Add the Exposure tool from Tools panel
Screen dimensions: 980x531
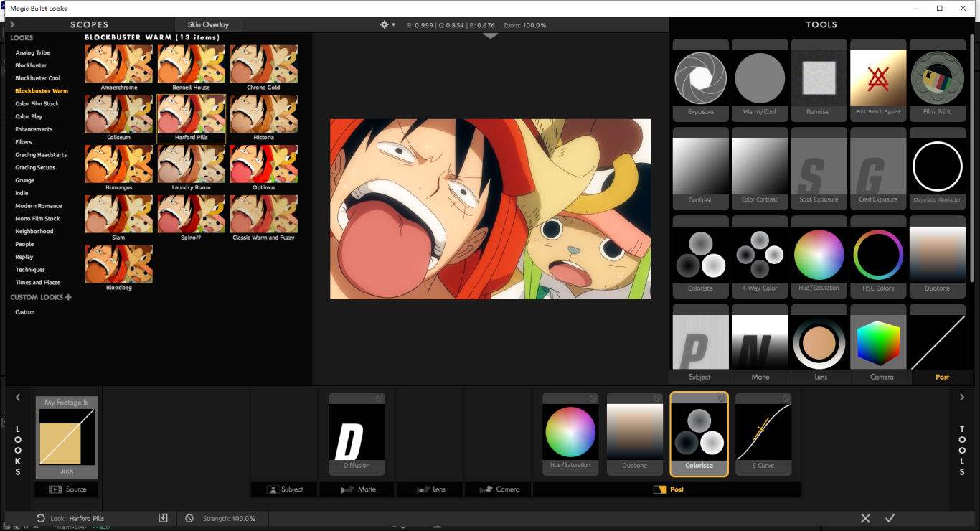point(700,79)
